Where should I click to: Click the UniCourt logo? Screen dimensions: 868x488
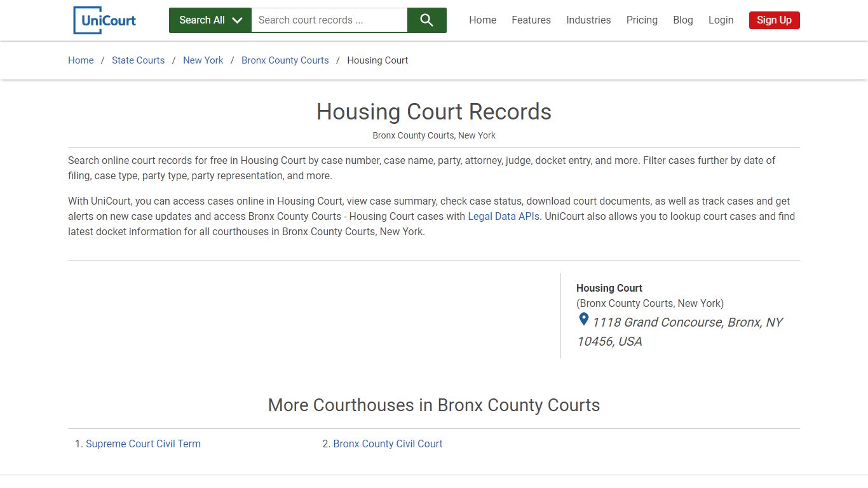[105, 20]
